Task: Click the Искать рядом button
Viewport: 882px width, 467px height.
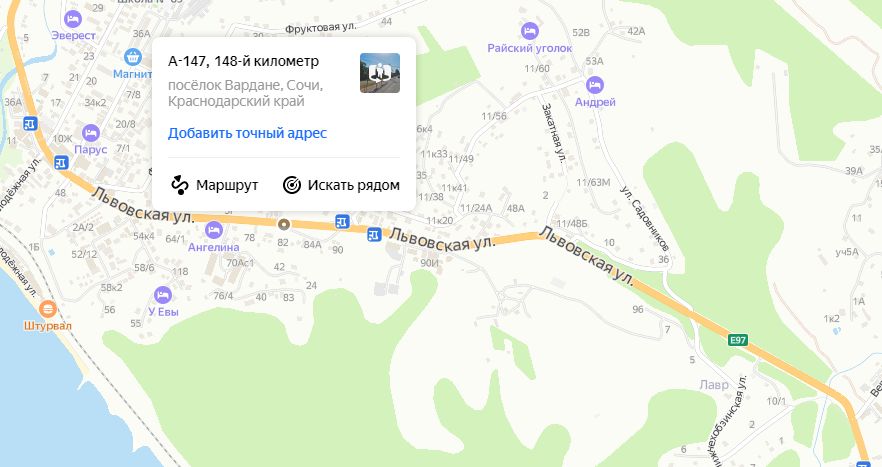Action: [341, 185]
